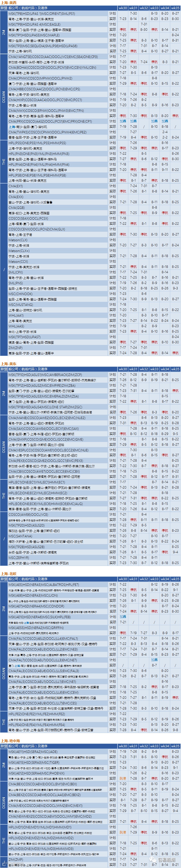The height and width of the screenshot is (868, 181).
Task: Select the CMA(HBB) route row
Action: click(x=44, y=89)
